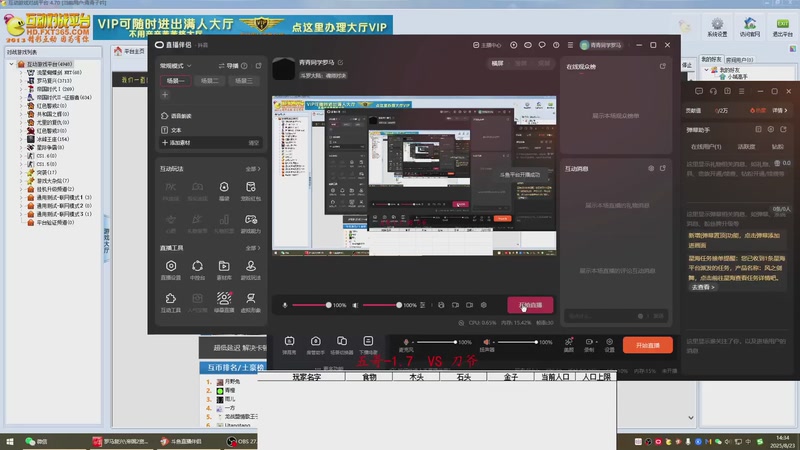Open the 虚拟形象 avatar icon
800x450 pixels.
pos(251,302)
